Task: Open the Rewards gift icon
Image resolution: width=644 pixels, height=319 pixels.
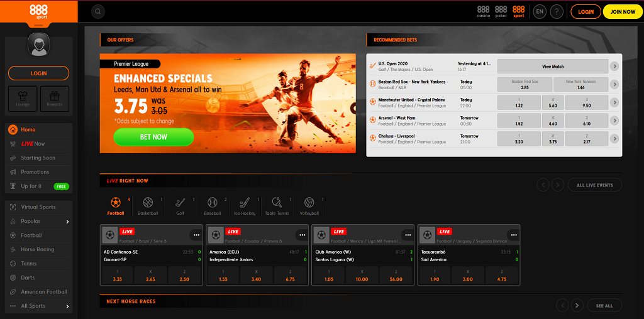Action: (x=55, y=99)
